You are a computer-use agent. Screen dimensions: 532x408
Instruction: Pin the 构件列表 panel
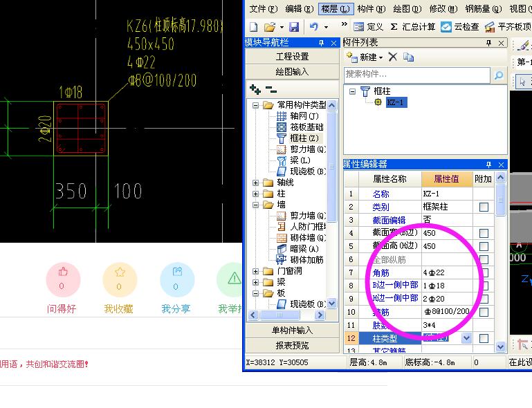tap(488, 43)
